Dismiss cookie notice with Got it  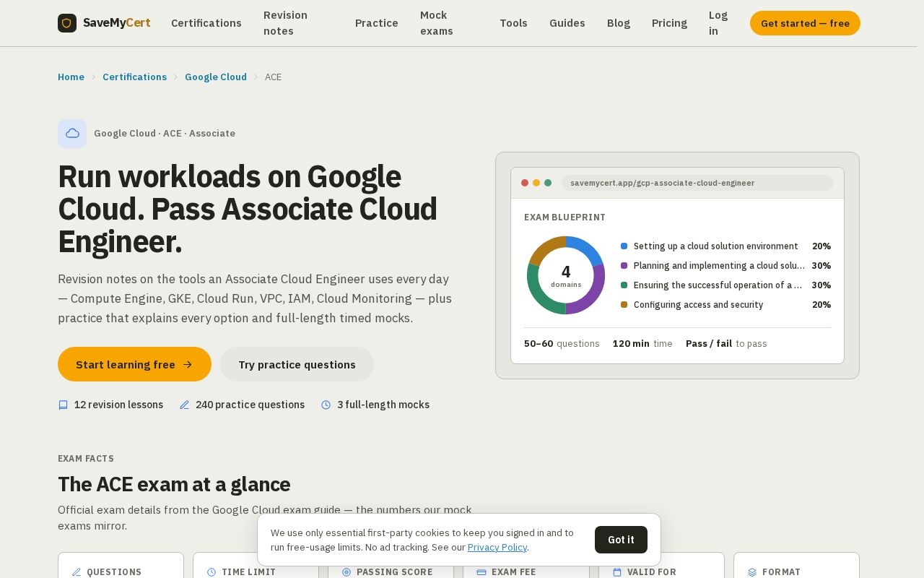point(621,540)
